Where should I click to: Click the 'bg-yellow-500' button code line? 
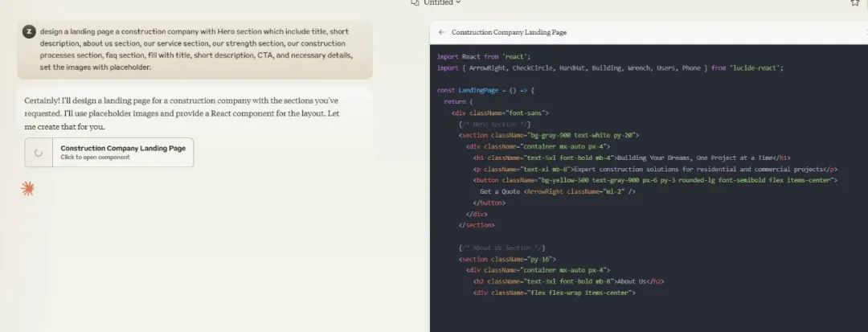(656, 180)
